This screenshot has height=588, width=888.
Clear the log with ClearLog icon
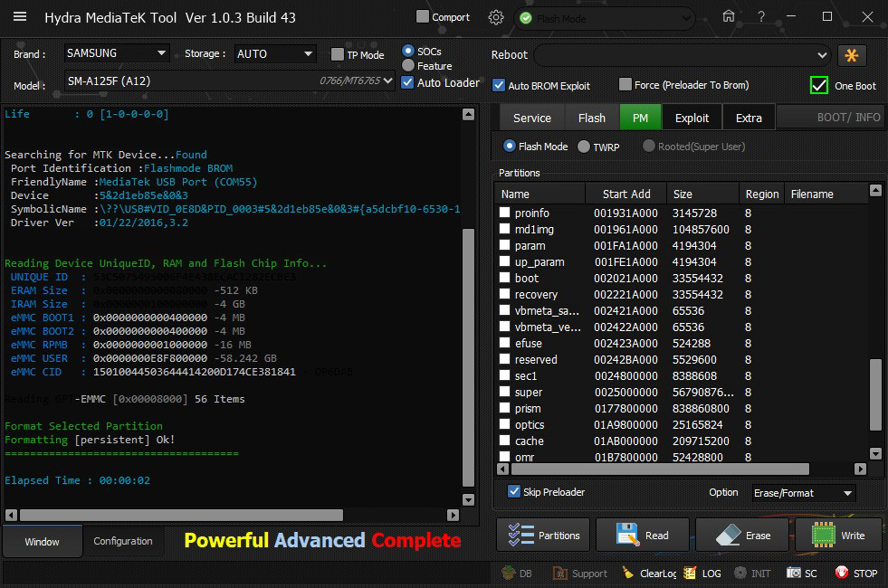click(628, 573)
